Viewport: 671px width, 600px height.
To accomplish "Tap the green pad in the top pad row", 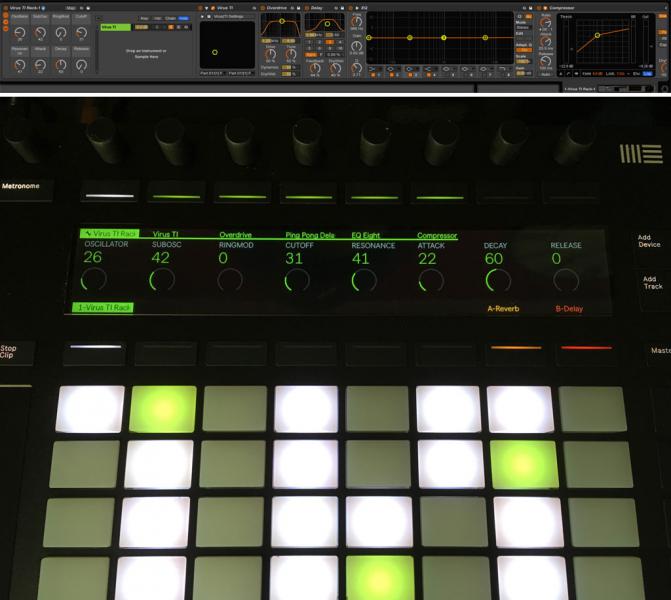I will (x=163, y=409).
